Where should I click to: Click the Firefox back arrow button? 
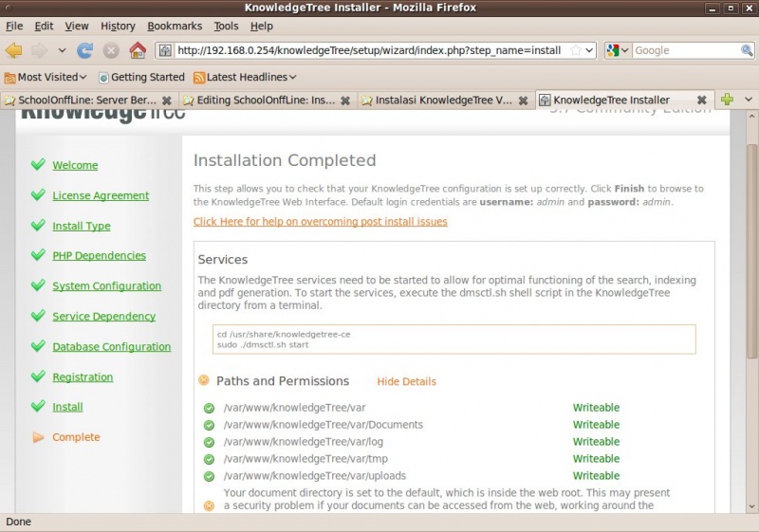point(14,50)
